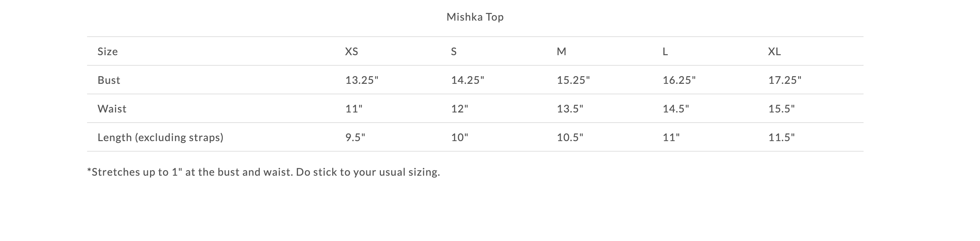The image size is (980, 241).
Task: Click the XS column header
Action: pos(351,51)
